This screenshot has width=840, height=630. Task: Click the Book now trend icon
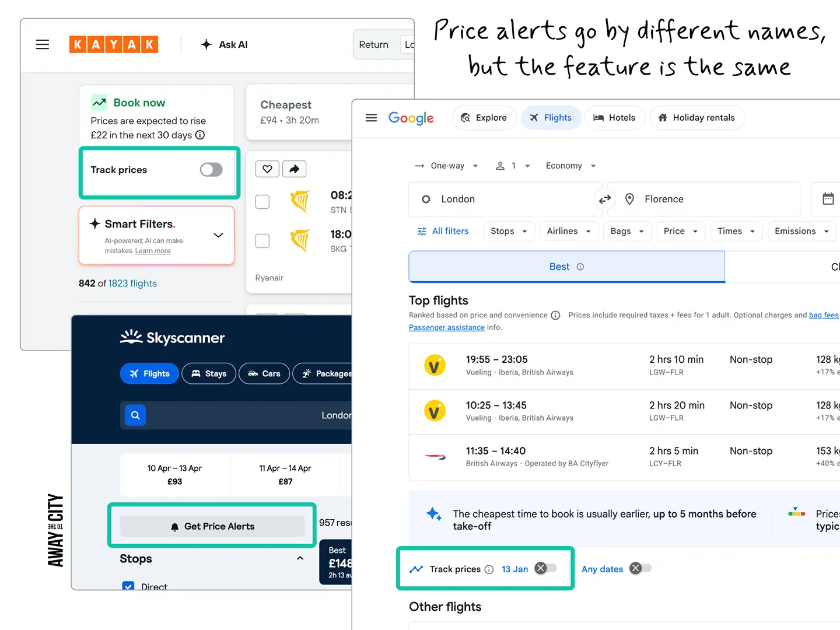[x=99, y=103]
